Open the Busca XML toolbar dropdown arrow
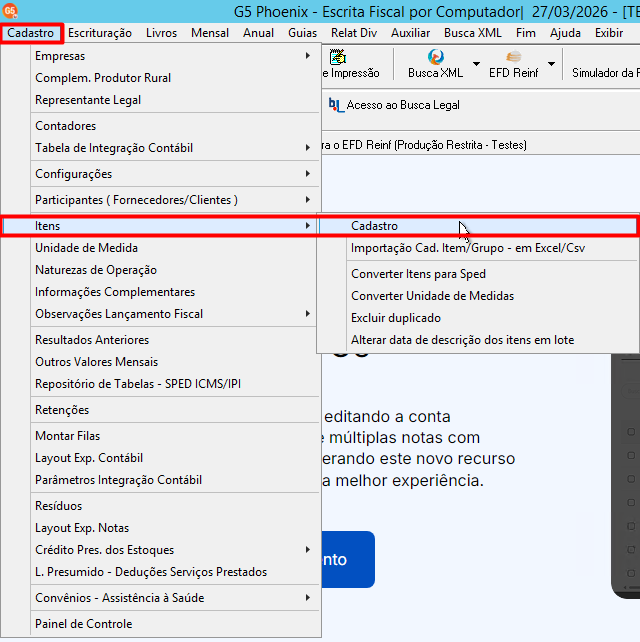 tap(476, 64)
